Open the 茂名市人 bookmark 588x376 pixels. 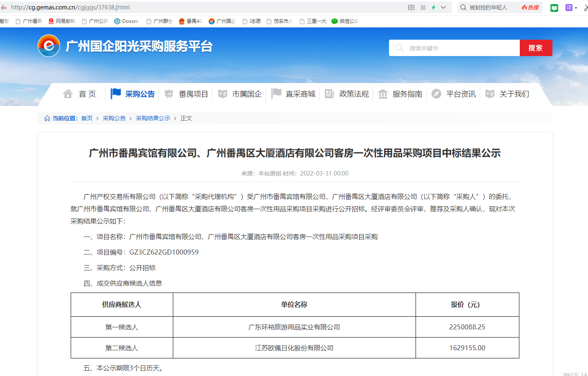pyautogui.click(x=280, y=21)
